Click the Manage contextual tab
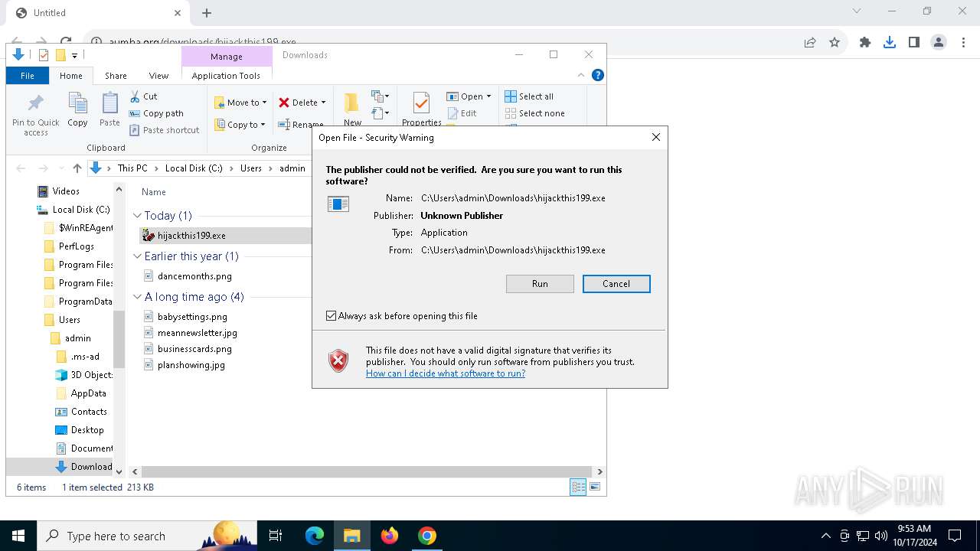This screenshot has width=980, height=551. [x=227, y=57]
